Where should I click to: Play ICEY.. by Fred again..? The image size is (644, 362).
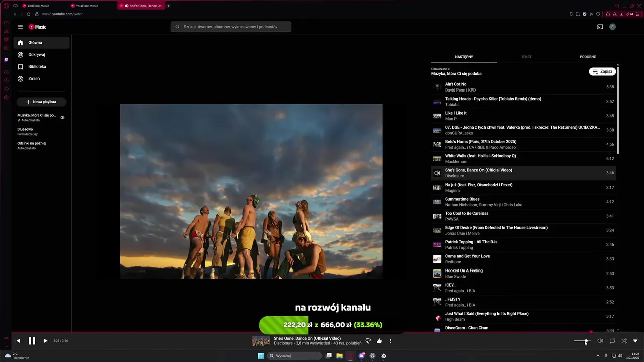click(x=523, y=288)
